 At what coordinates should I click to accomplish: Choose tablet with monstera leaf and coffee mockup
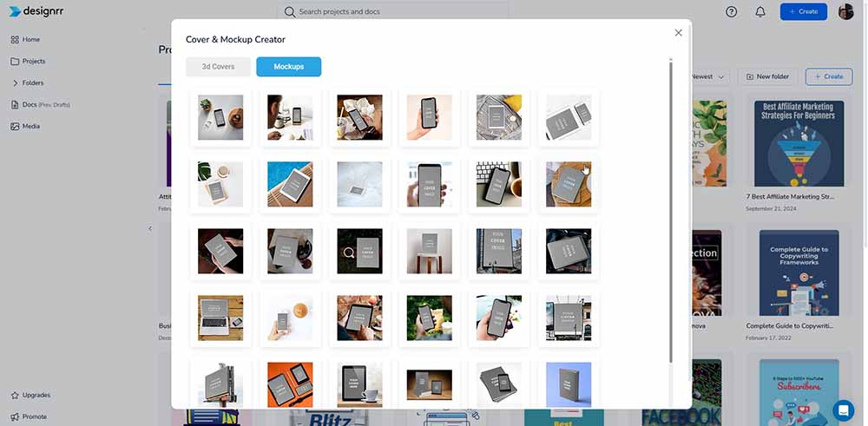pos(220,184)
